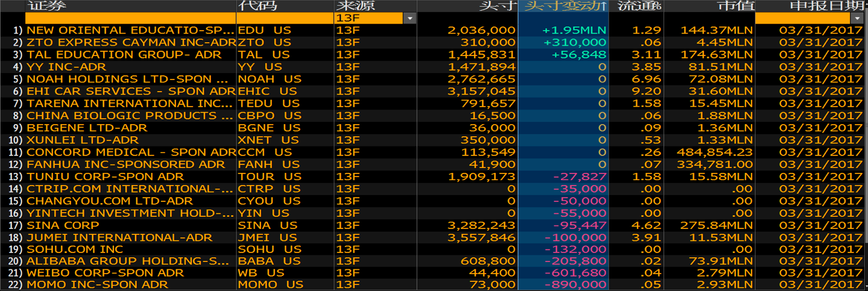Click the 证券 column header

47,6
